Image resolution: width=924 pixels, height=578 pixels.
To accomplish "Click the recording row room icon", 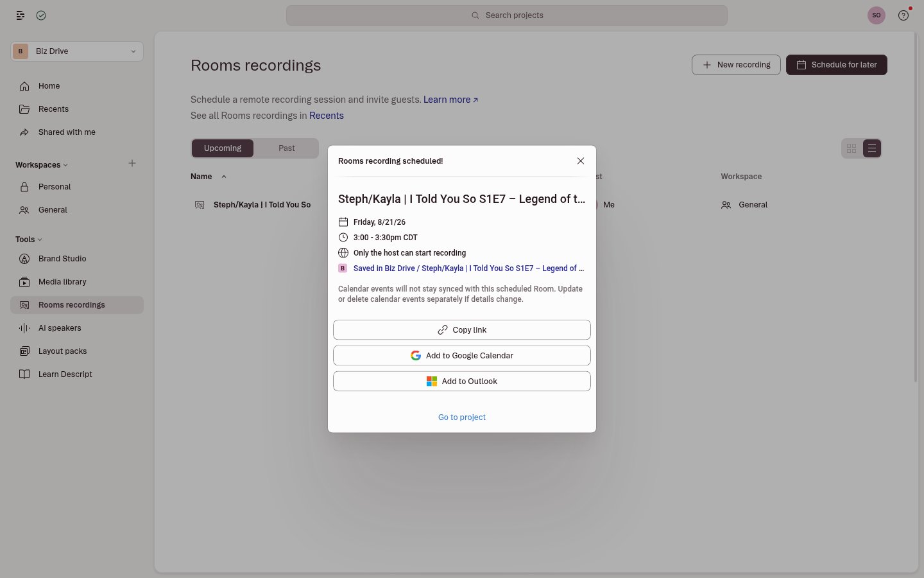I will pos(200,205).
